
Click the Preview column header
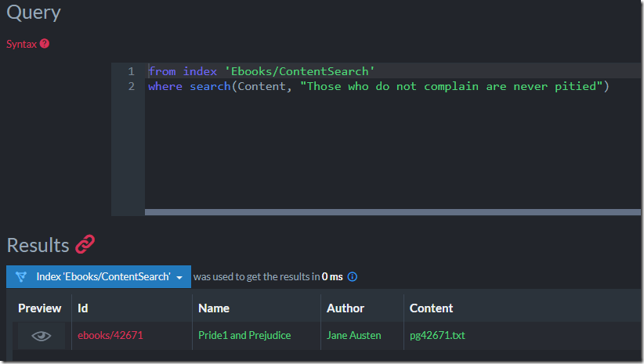click(39, 308)
